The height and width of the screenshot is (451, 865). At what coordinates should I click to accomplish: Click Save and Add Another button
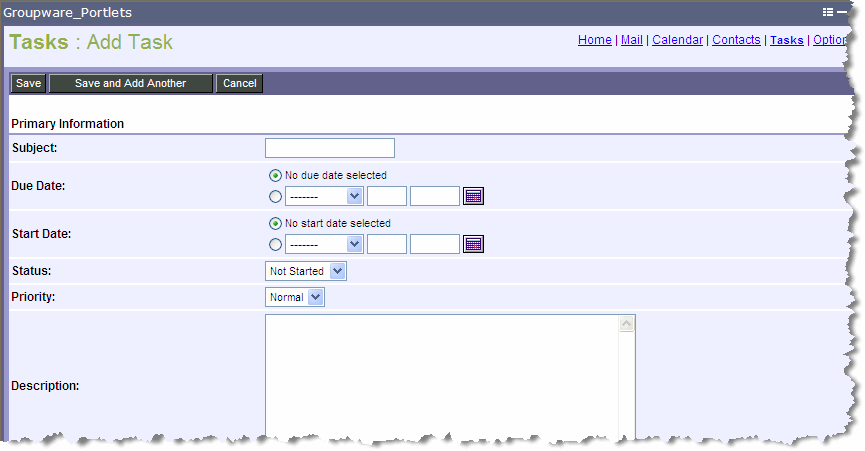click(131, 83)
